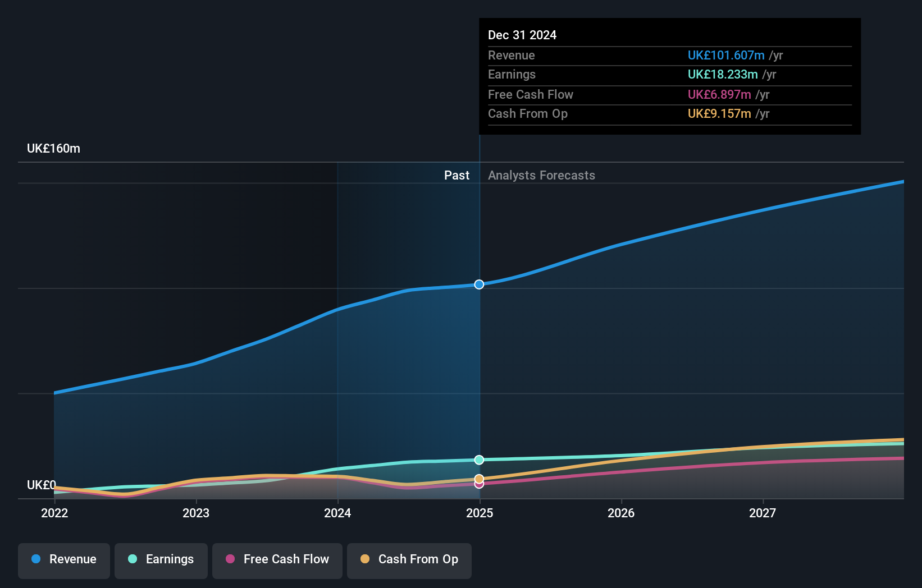922x588 pixels.
Task: Click the Revenue row label in tooltip
Action: (x=511, y=55)
